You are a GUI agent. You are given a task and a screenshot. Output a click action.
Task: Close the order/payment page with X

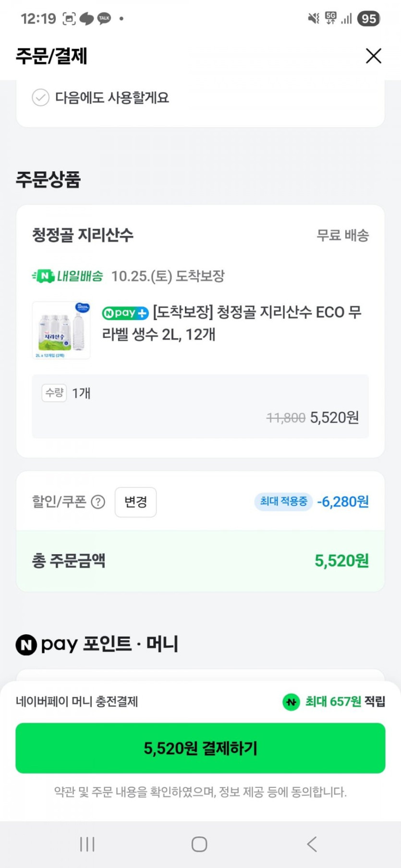coord(373,56)
